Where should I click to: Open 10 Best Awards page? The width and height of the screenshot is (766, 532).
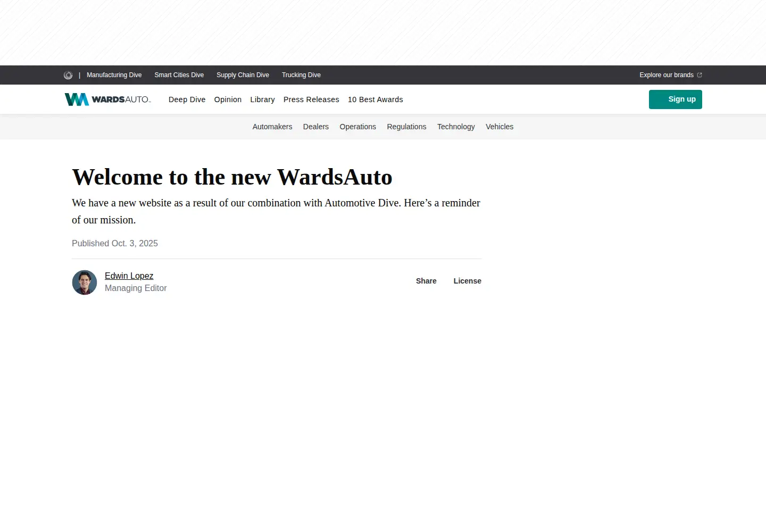[376, 99]
